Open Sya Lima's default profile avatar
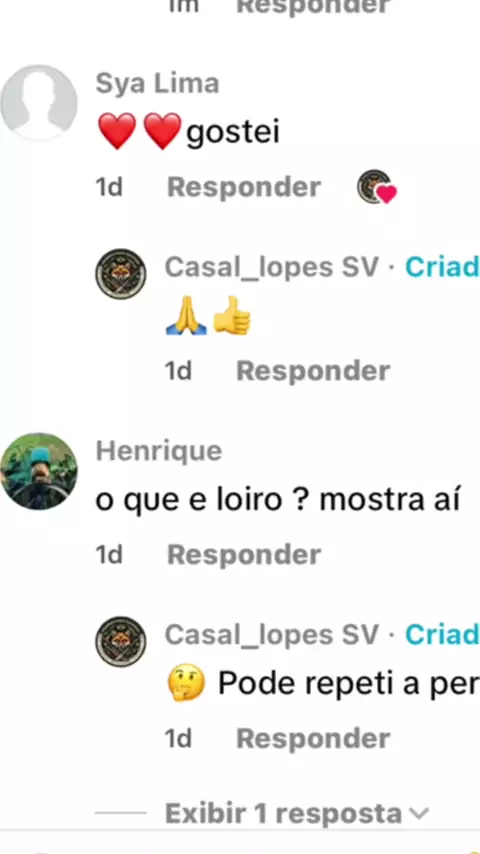Viewport: 480px width, 854px height. (39, 103)
